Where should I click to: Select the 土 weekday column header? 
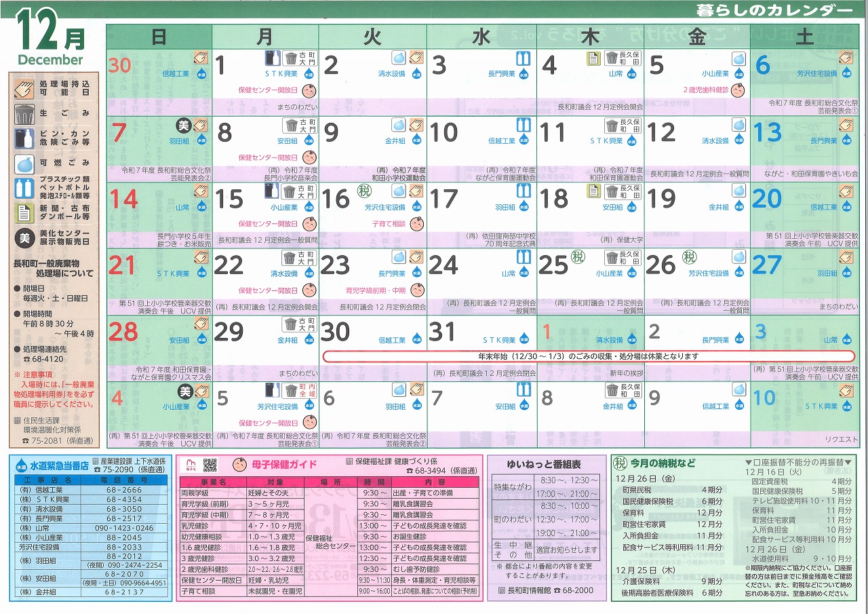(804, 37)
